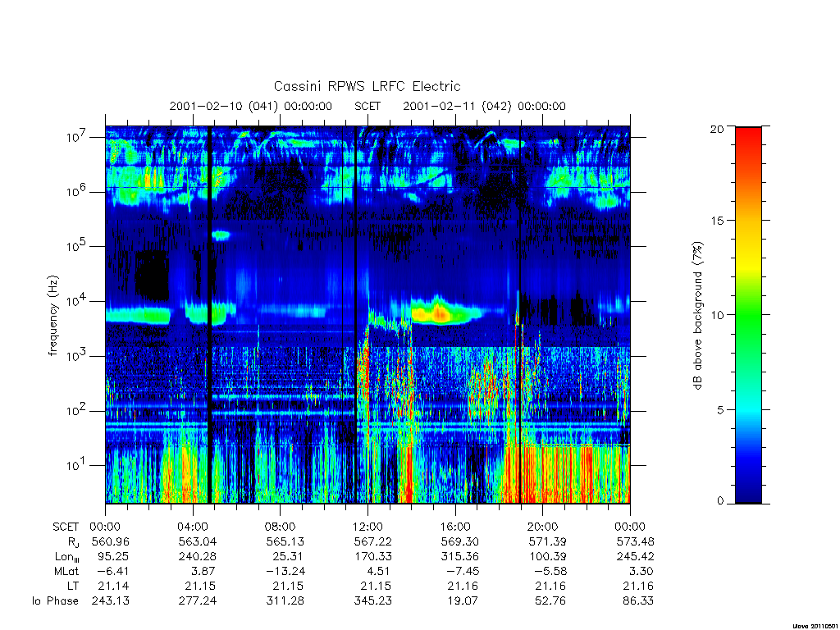Click the colorbar label 5
This screenshot has height=630, width=840.
click(720, 410)
